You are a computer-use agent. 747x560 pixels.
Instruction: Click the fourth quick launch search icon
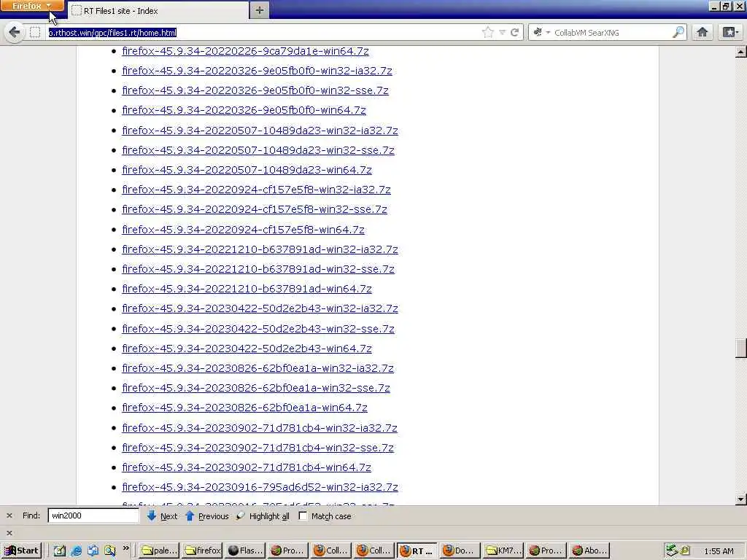click(110, 551)
